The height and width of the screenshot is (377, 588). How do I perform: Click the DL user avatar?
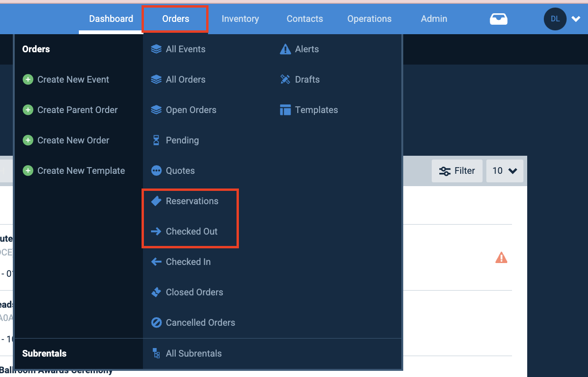(x=555, y=19)
